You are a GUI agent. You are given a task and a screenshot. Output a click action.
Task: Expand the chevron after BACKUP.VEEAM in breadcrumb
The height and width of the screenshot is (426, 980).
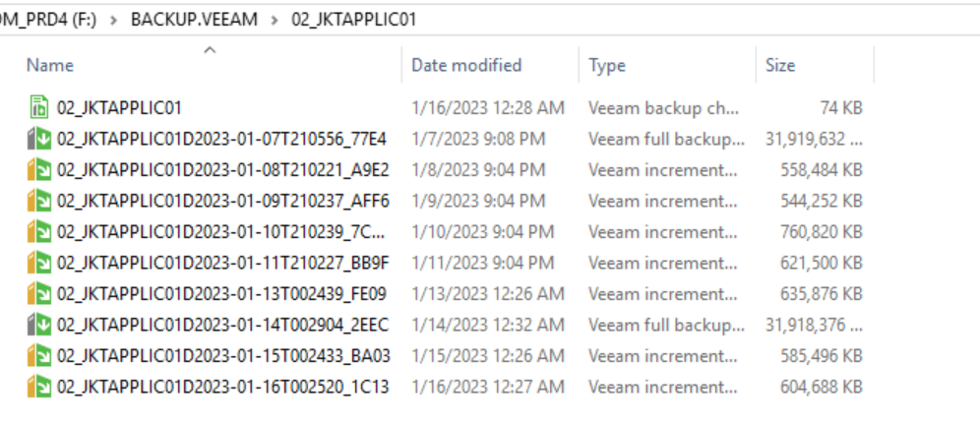click(x=275, y=20)
